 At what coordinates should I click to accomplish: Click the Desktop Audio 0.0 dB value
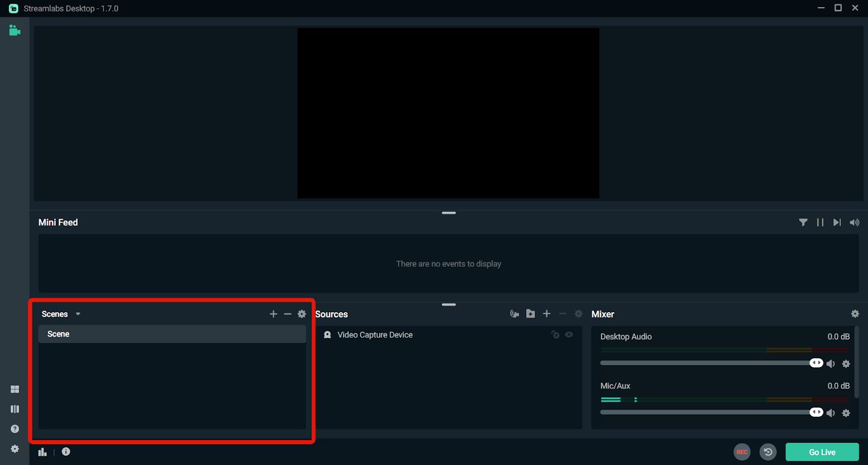coord(838,337)
